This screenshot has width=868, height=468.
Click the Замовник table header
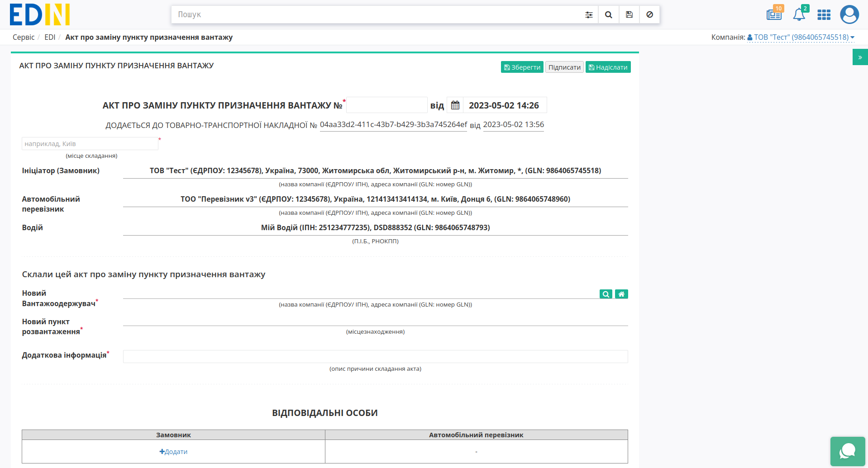pos(173,435)
